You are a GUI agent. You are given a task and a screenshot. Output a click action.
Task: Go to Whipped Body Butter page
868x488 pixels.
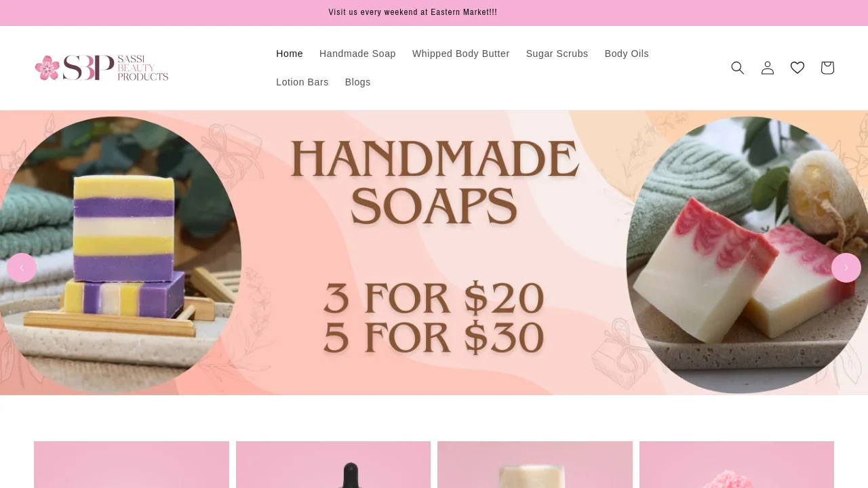(x=461, y=54)
